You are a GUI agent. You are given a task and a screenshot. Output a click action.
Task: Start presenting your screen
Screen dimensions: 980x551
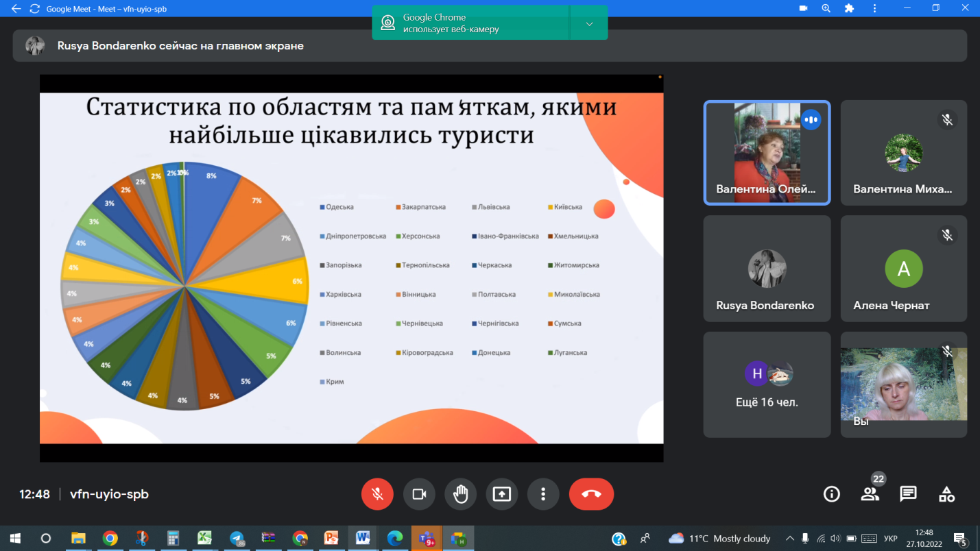[502, 494]
